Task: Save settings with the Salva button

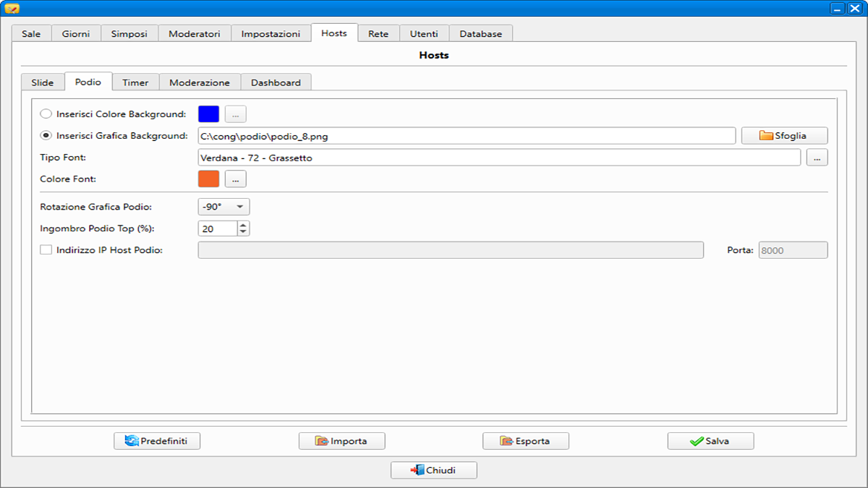Action: pos(711,441)
